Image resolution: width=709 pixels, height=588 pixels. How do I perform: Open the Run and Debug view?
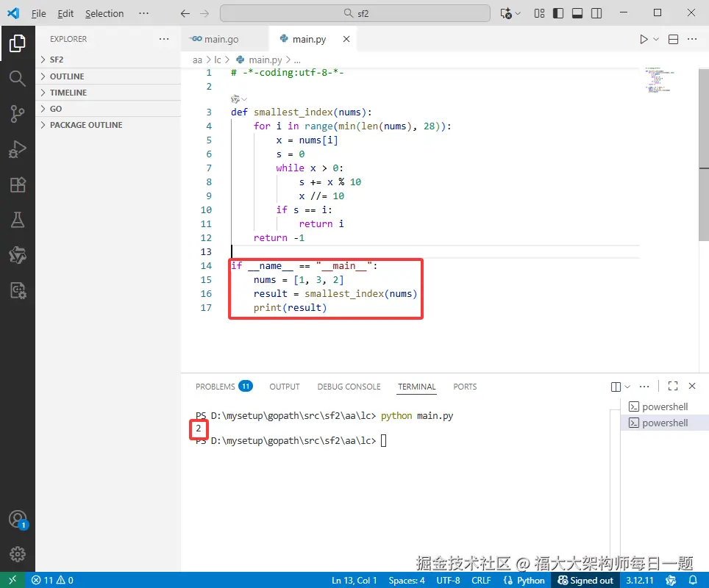(17, 148)
